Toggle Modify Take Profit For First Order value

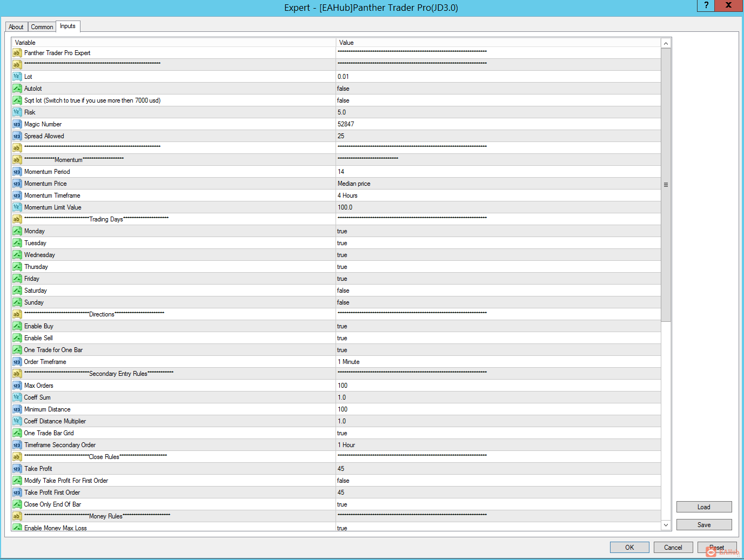pyautogui.click(x=498, y=481)
